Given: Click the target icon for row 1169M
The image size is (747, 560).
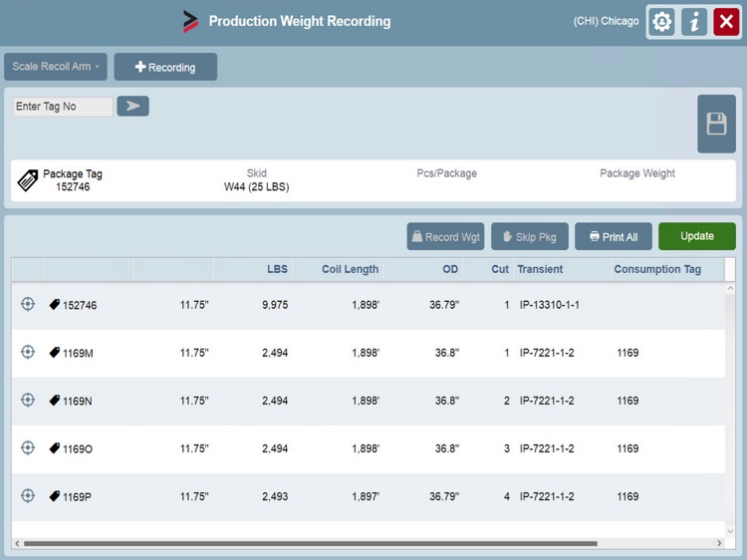Looking at the screenshot, I should 28,352.
